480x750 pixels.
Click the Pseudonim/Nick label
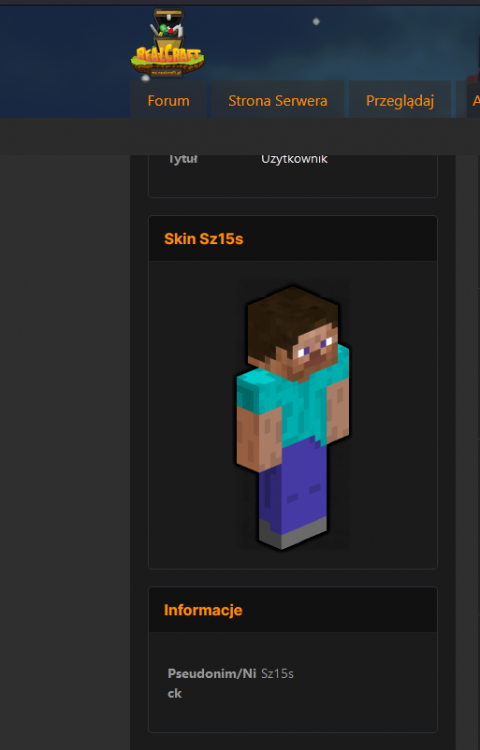(212, 683)
